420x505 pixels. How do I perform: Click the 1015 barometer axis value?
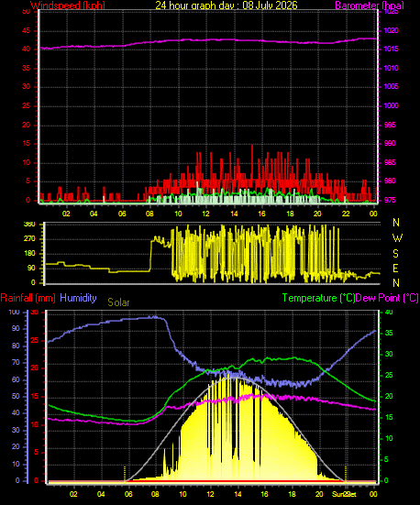tap(392, 49)
